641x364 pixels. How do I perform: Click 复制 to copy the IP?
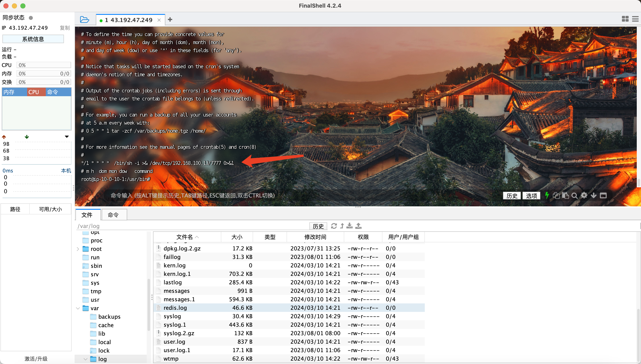tap(65, 28)
